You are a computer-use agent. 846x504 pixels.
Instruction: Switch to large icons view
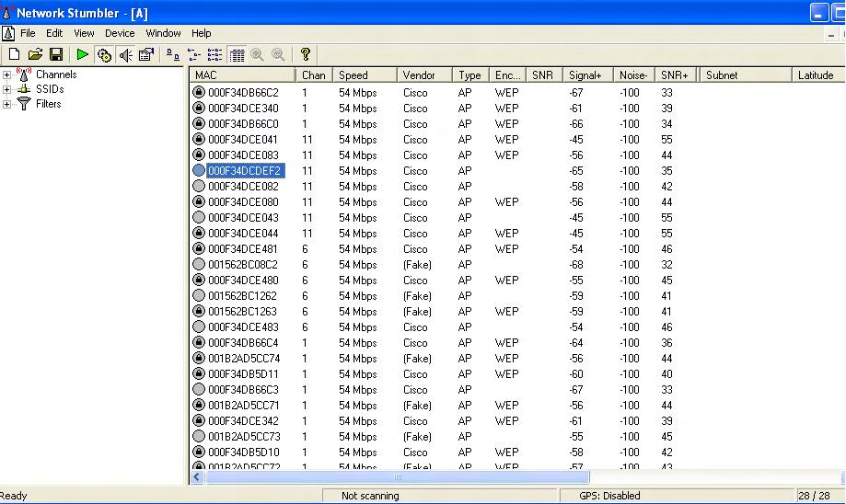pos(173,54)
